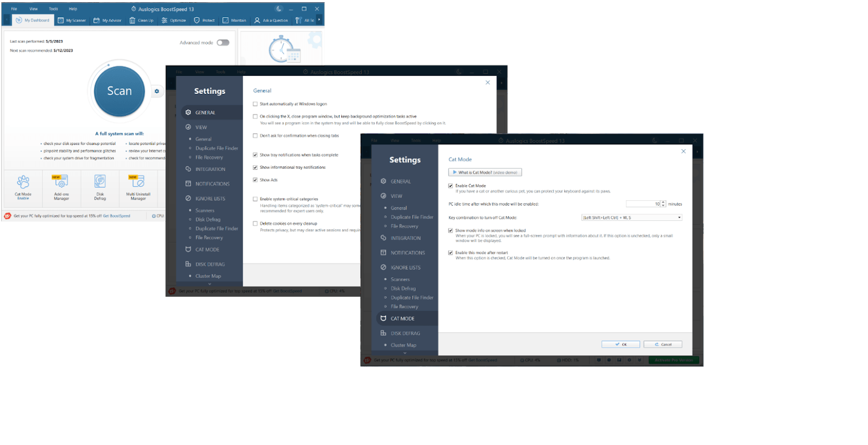Uncheck the Show Ads checkbox
868x445 pixels.
coord(255,180)
